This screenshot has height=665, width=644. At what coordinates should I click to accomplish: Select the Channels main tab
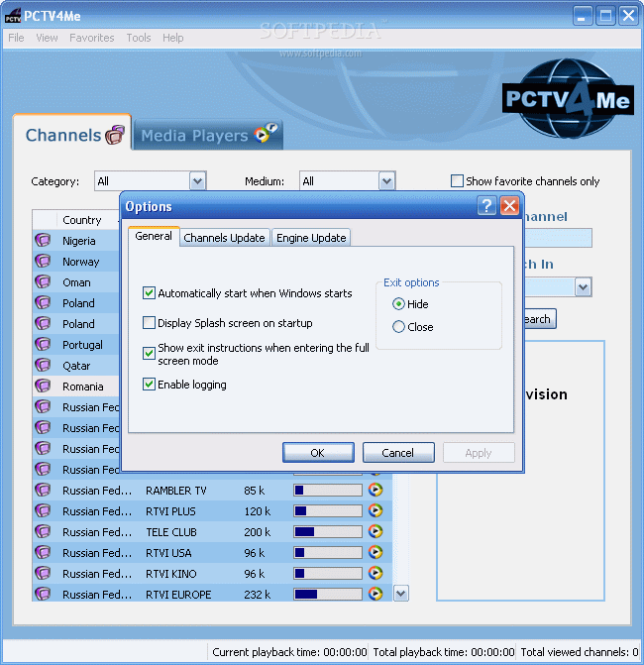coord(72,134)
